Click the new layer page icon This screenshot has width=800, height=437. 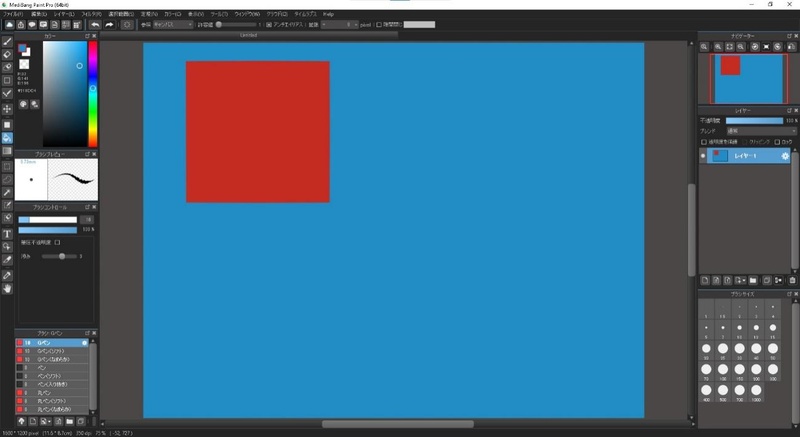point(705,280)
